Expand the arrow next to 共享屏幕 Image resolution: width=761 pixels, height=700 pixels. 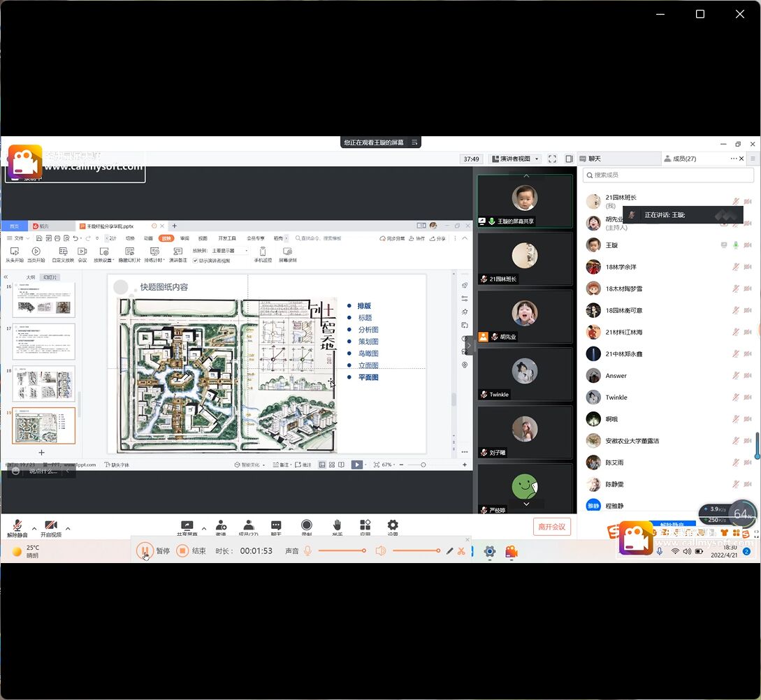tap(204, 528)
